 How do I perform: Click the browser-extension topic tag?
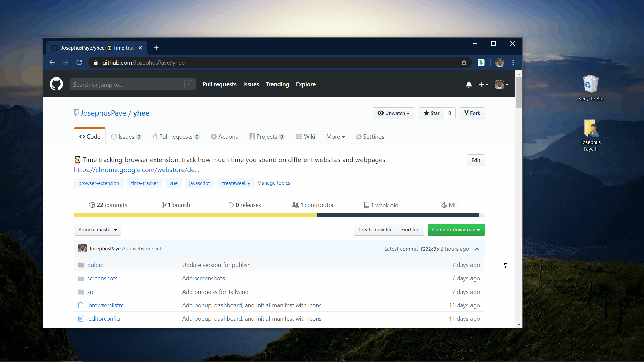99,183
